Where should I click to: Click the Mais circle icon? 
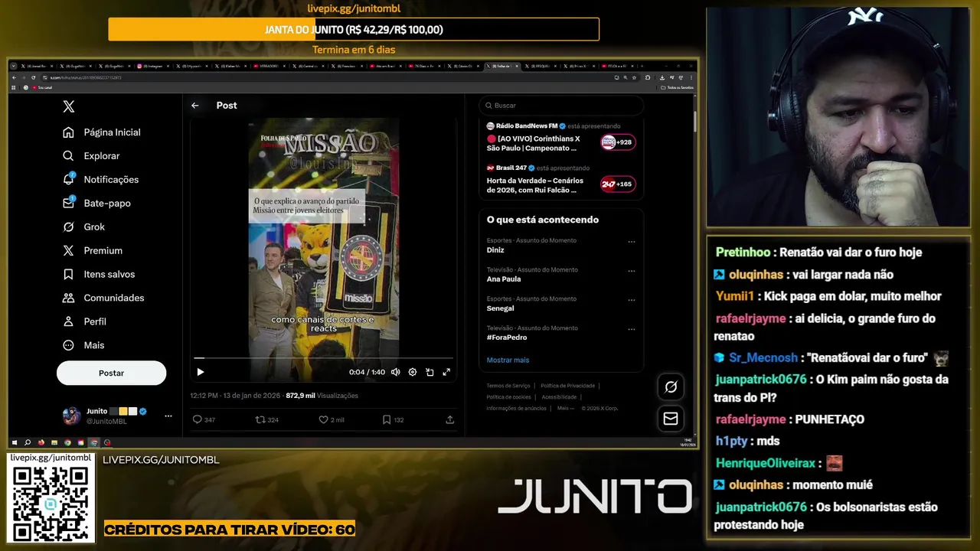69,346
